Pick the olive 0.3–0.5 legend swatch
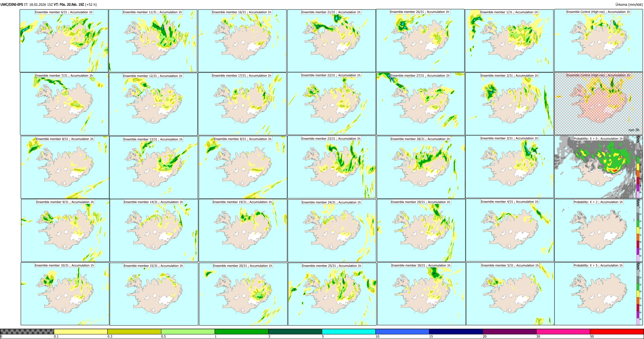This screenshot has width=644, height=339. coord(134,332)
